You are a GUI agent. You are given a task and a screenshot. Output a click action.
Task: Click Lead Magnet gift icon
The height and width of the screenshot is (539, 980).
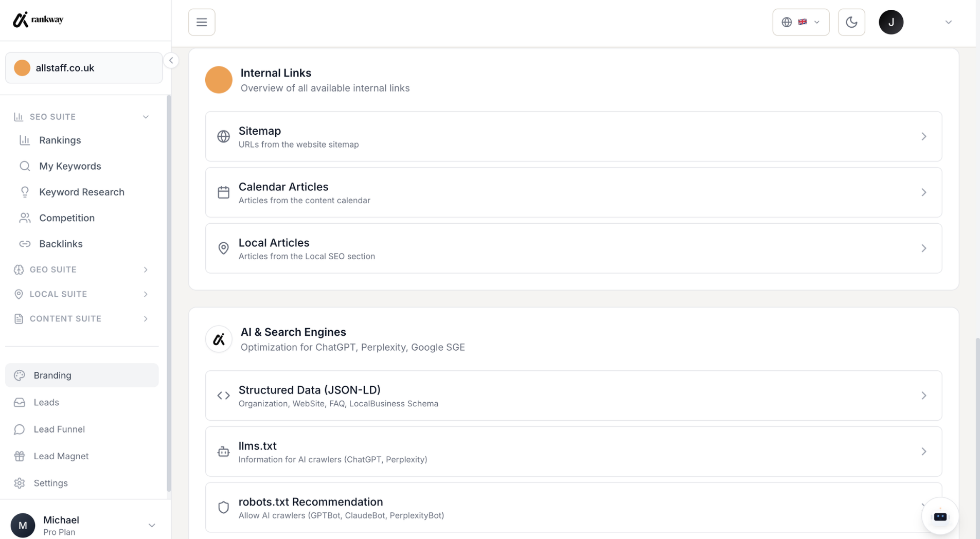point(20,456)
